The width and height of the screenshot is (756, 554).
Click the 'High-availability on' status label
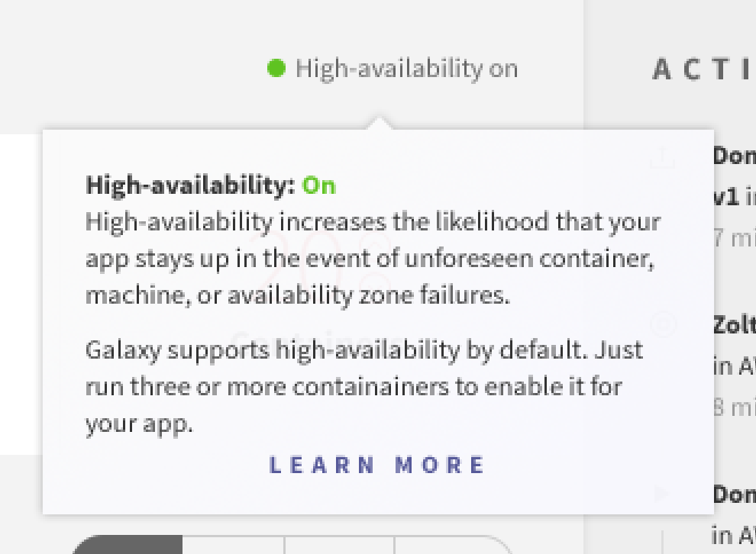tap(407, 69)
